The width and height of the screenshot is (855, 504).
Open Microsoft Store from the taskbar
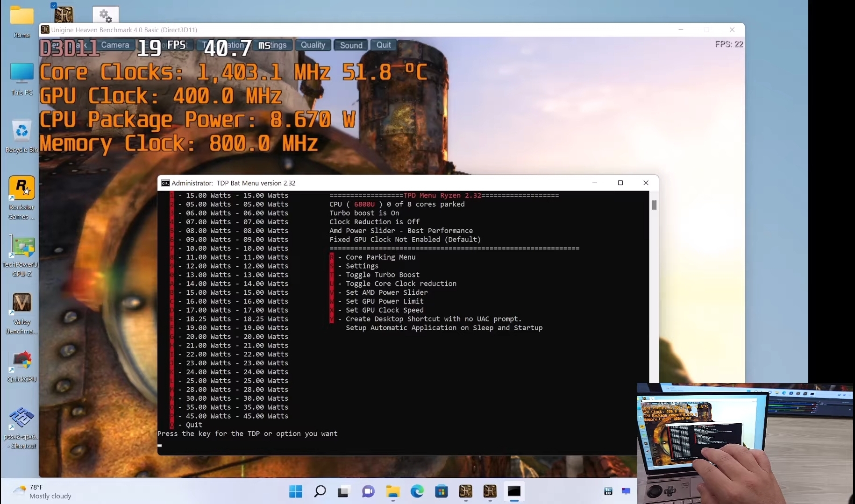point(441,491)
